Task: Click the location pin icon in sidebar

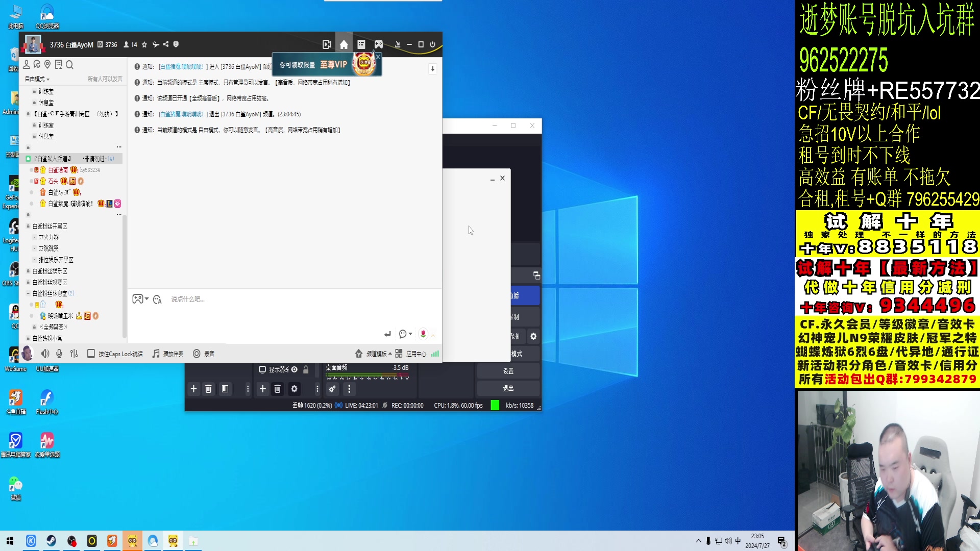Action: click(x=47, y=65)
